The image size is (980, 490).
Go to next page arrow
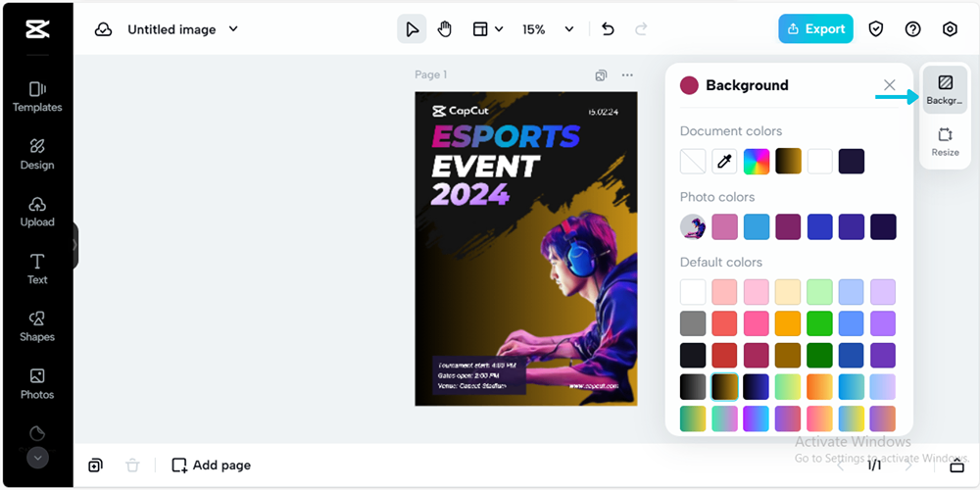[907, 465]
